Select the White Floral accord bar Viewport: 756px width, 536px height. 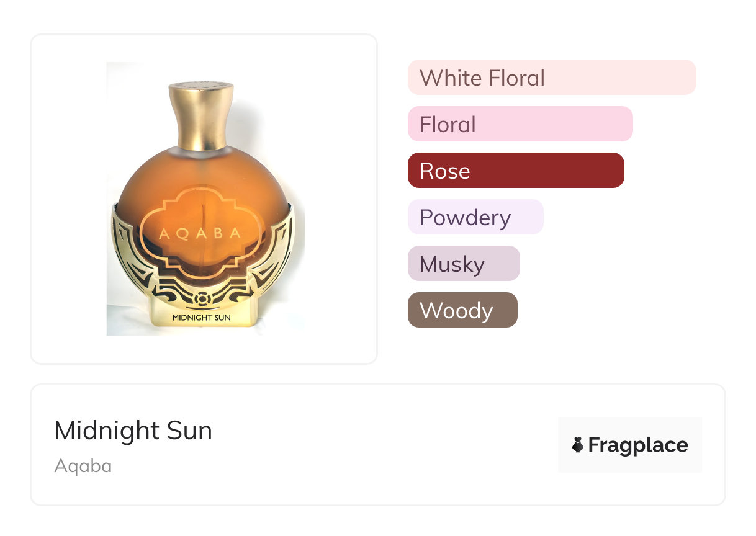(551, 78)
